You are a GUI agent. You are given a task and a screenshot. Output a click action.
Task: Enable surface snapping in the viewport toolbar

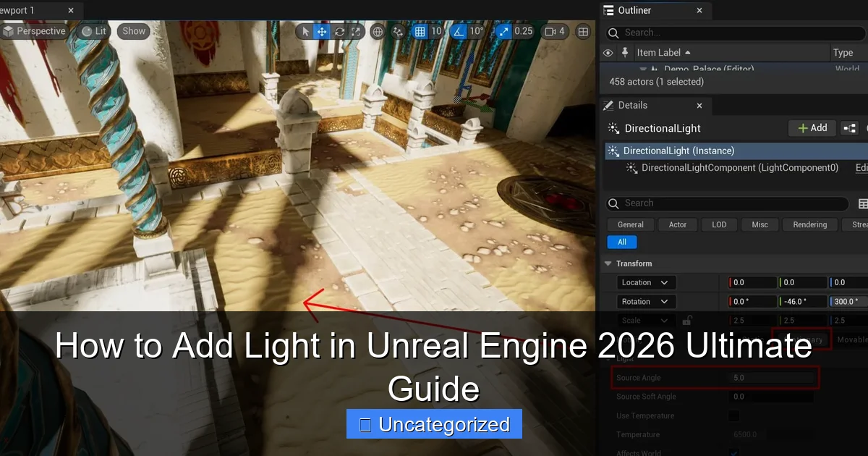point(397,32)
